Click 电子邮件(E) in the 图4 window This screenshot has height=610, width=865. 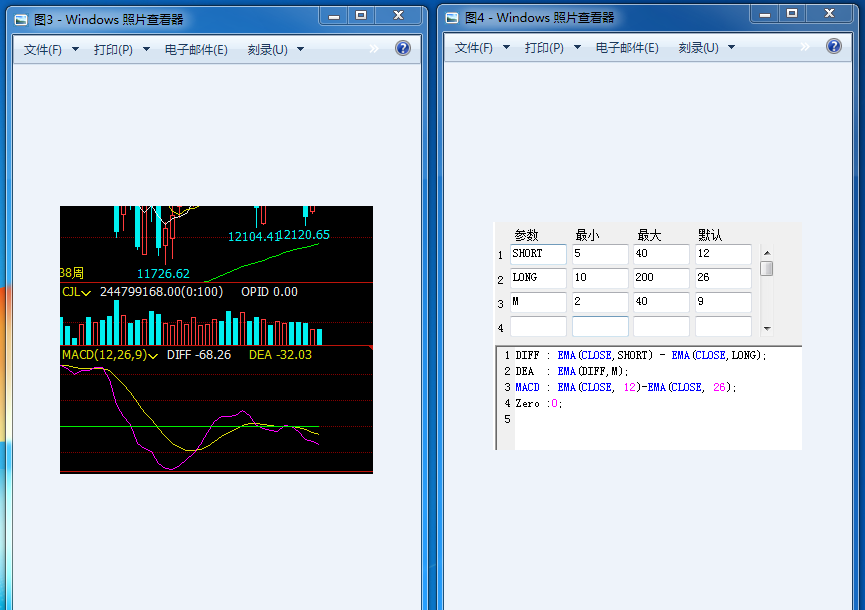coord(627,47)
